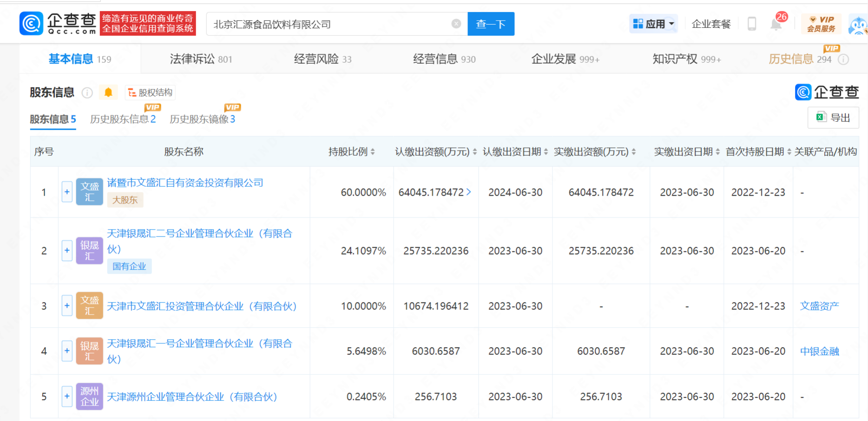The image size is (868, 421).
Task: Sort table by 持股比例 column
Action: [373, 152]
